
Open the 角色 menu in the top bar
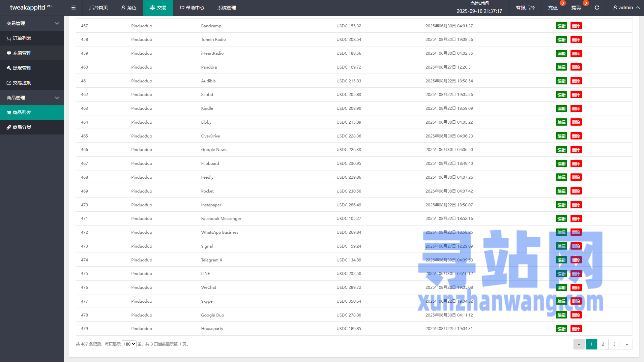pyautogui.click(x=129, y=8)
